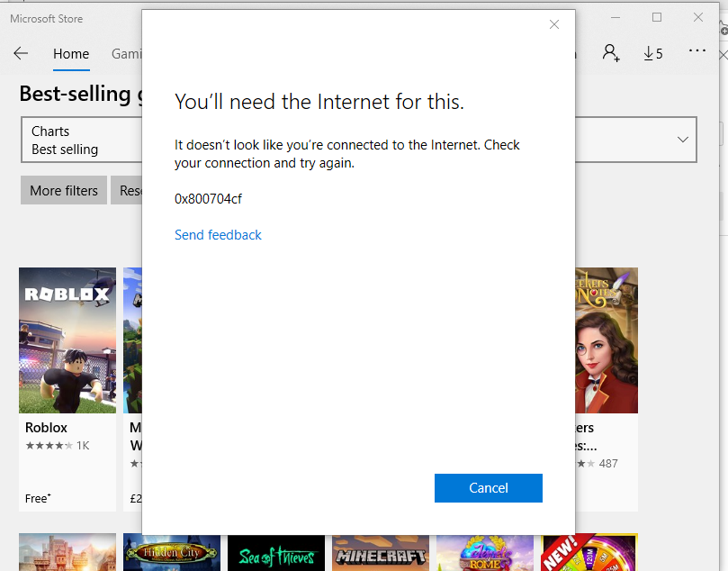Click the More filters button
Image resolution: width=728 pixels, height=571 pixels.
63,190
